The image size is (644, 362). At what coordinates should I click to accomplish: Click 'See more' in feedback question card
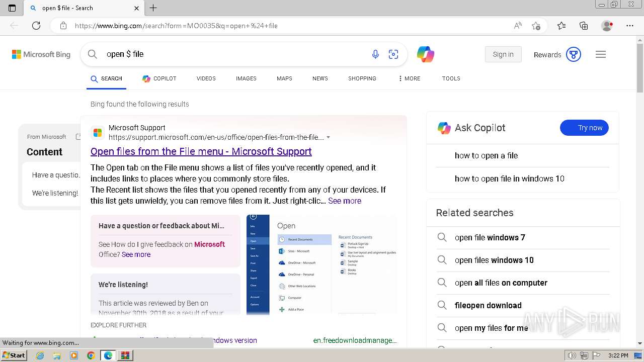click(x=136, y=254)
